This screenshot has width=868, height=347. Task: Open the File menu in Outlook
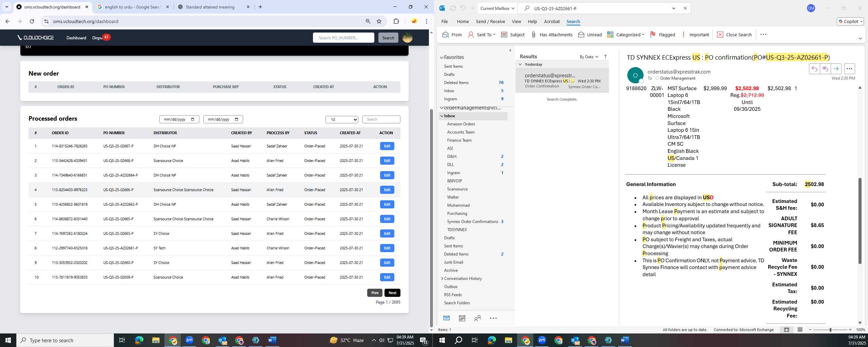point(444,21)
